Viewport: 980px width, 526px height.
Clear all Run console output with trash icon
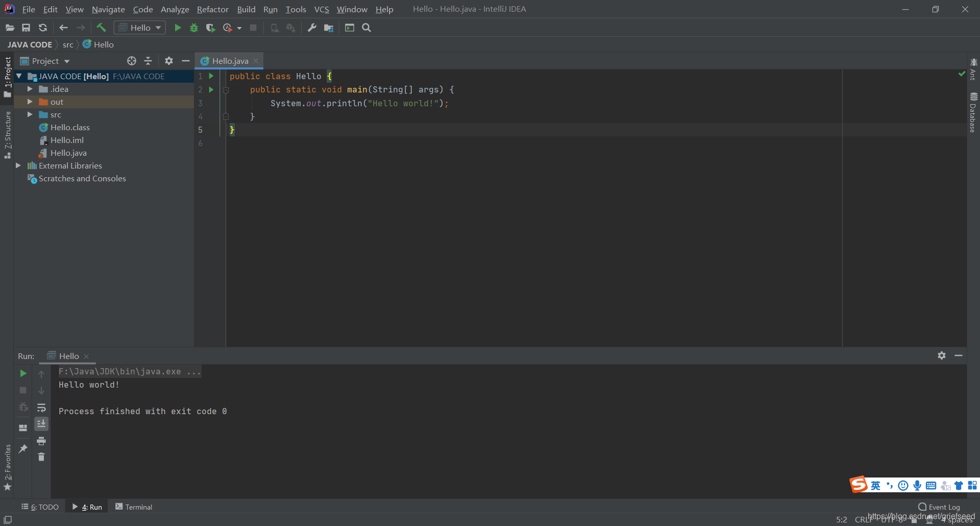pyautogui.click(x=41, y=457)
